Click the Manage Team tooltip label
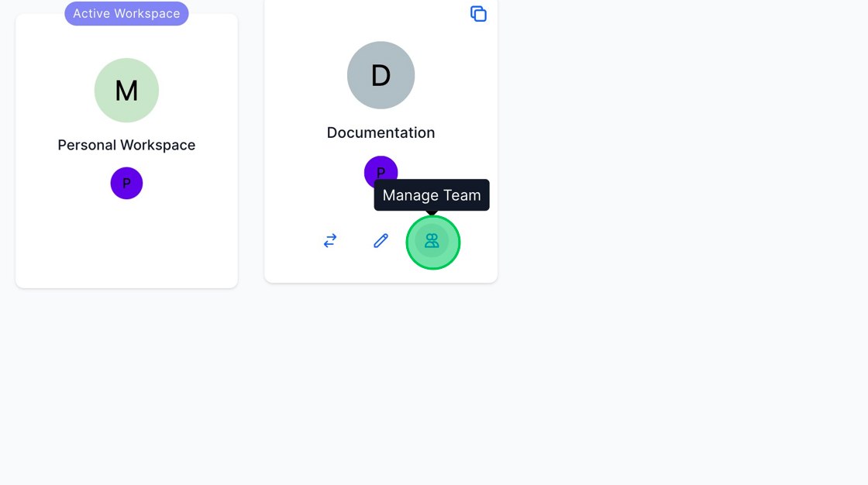 431,194
